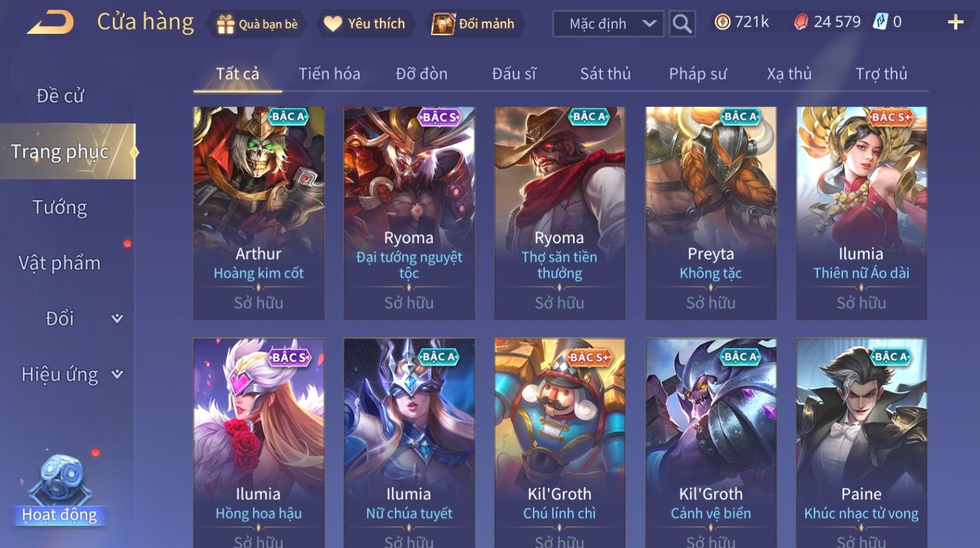Click the blue voucher ticket icon
This screenshot has width=980, height=548.
[880, 22]
